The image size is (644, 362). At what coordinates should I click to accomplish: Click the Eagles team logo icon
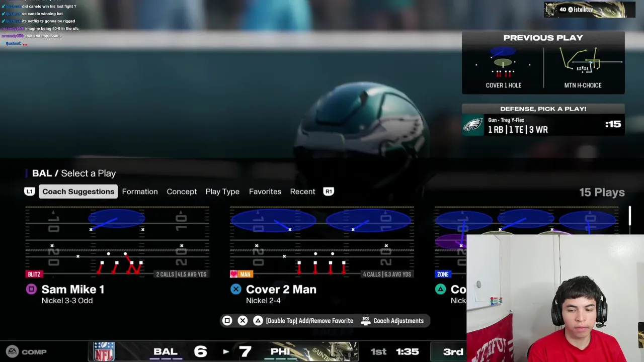click(473, 125)
